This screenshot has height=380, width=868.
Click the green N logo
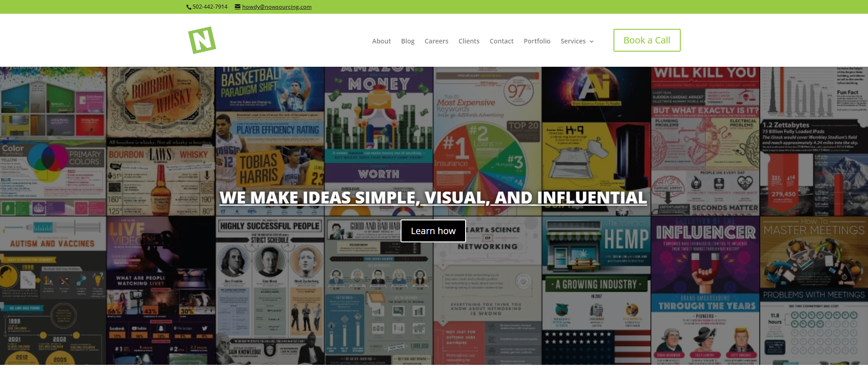coord(202,40)
